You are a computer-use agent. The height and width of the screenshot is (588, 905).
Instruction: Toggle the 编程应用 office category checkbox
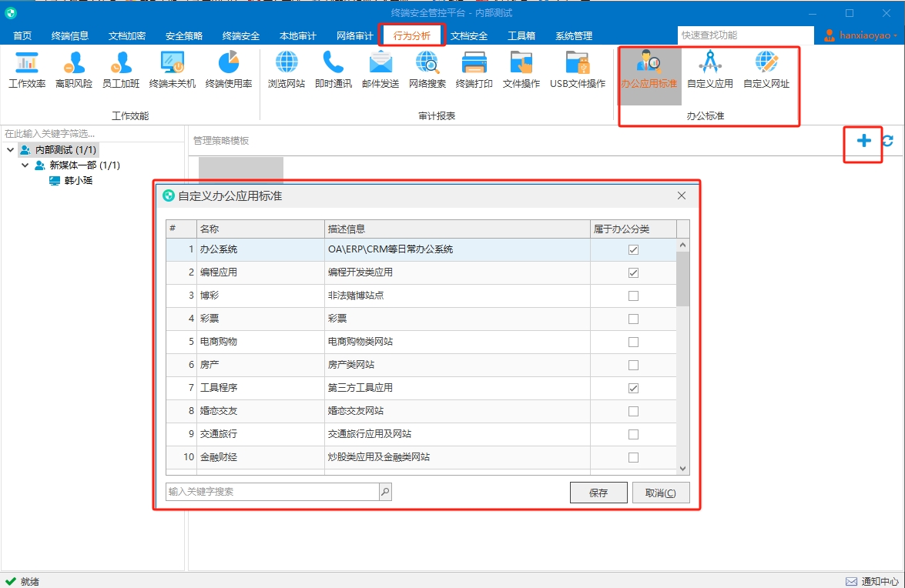pyautogui.click(x=633, y=272)
